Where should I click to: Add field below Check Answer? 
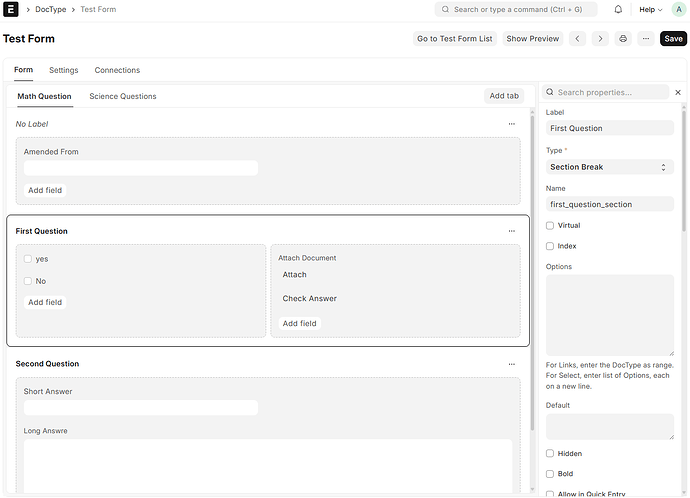[x=299, y=323]
